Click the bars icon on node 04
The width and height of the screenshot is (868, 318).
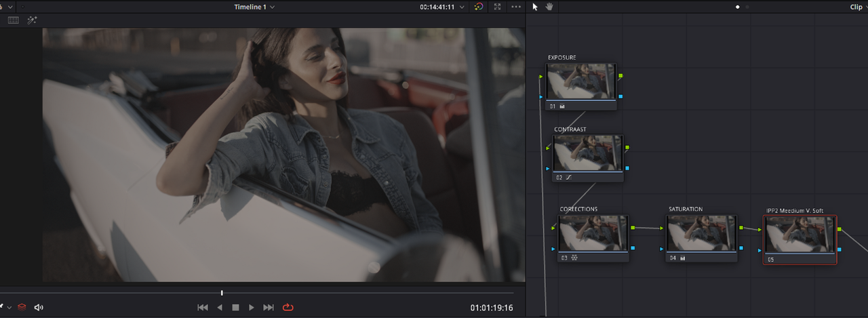[x=683, y=258]
